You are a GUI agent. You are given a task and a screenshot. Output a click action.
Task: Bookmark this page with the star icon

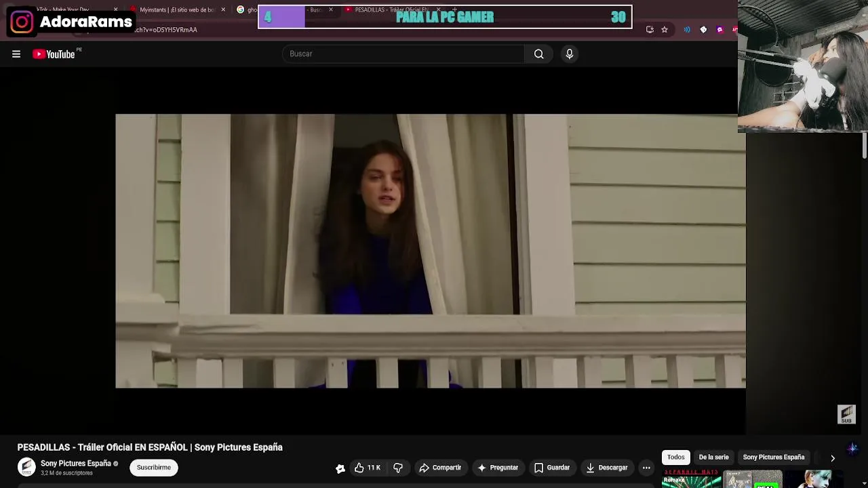pyautogui.click(x=665, y=30)
